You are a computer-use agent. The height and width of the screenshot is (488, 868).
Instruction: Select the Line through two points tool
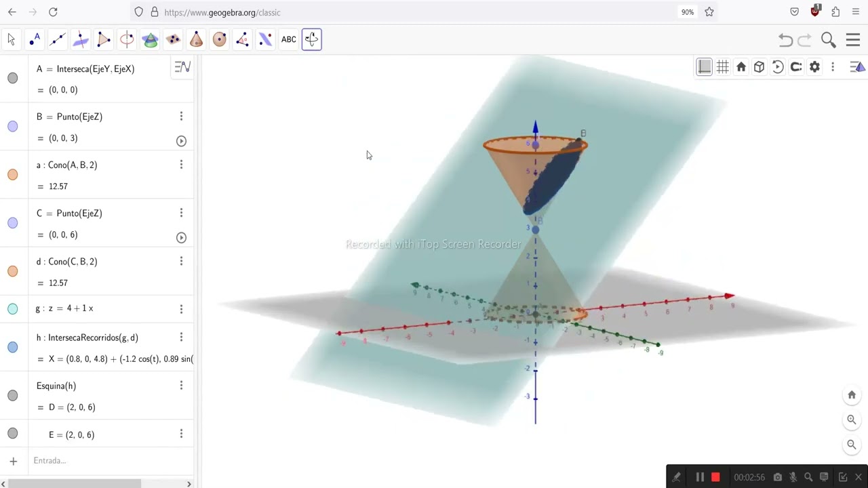(58, 39)
